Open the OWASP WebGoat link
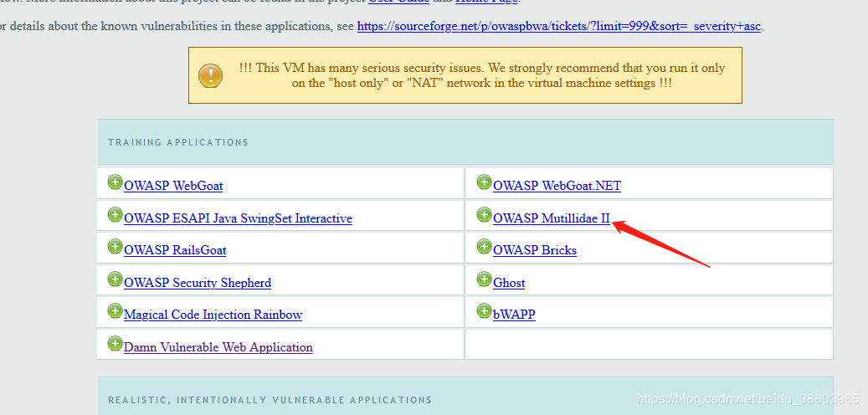This screenshot has height=415, width=868. coord(173,186)
